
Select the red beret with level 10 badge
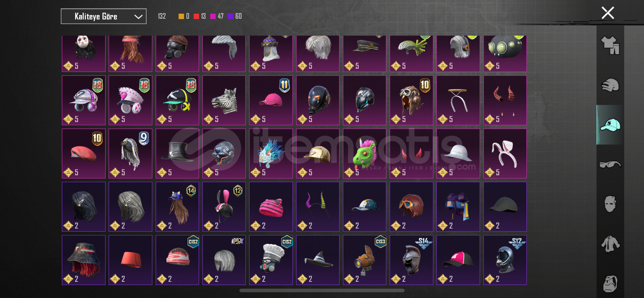click(84, 153)
